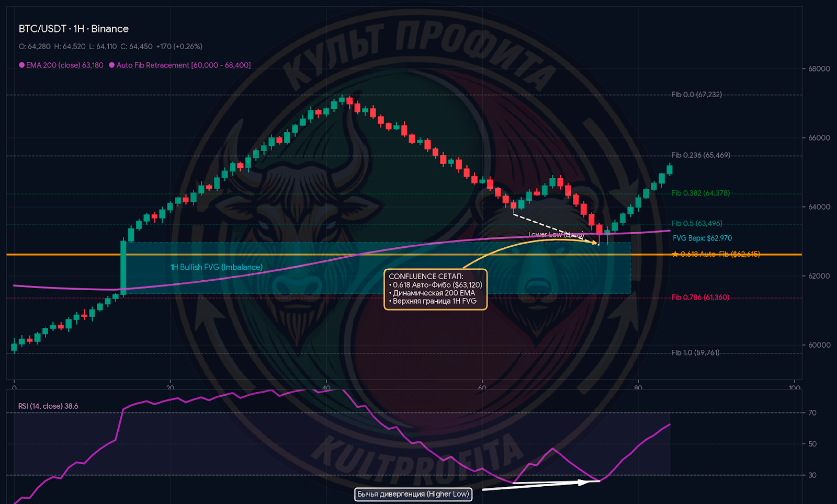Click the 1H Bullish FVG (Imbalance) label
Screen dimensions: 837x504
coord(217,267)
